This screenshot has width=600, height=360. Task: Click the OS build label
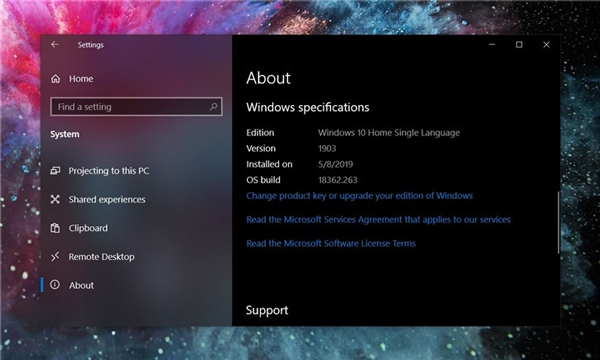click(x=263, y=180)
